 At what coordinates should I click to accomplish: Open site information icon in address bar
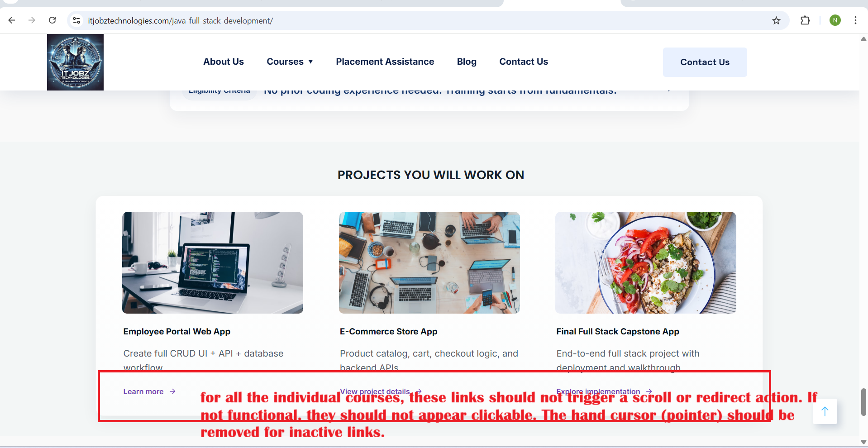click(76, 20)
